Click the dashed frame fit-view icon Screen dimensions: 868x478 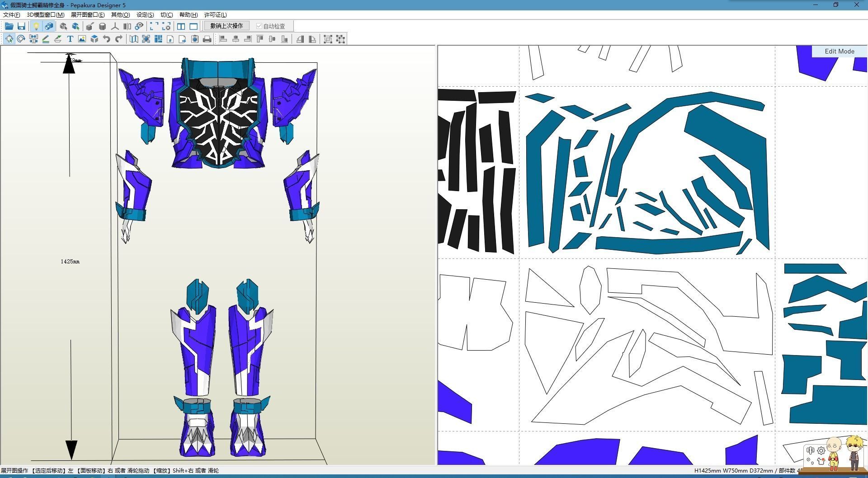pyautogui.click(x=154, y=26)
